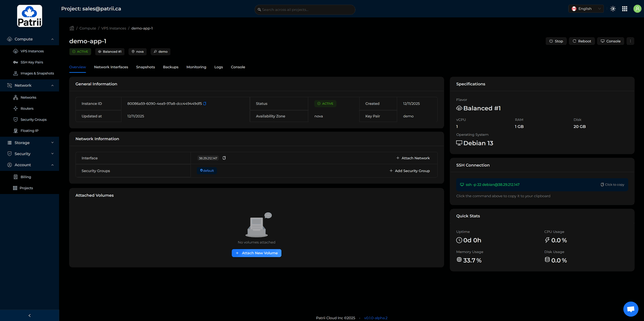Open the apps grid menu

coord(625,9)
